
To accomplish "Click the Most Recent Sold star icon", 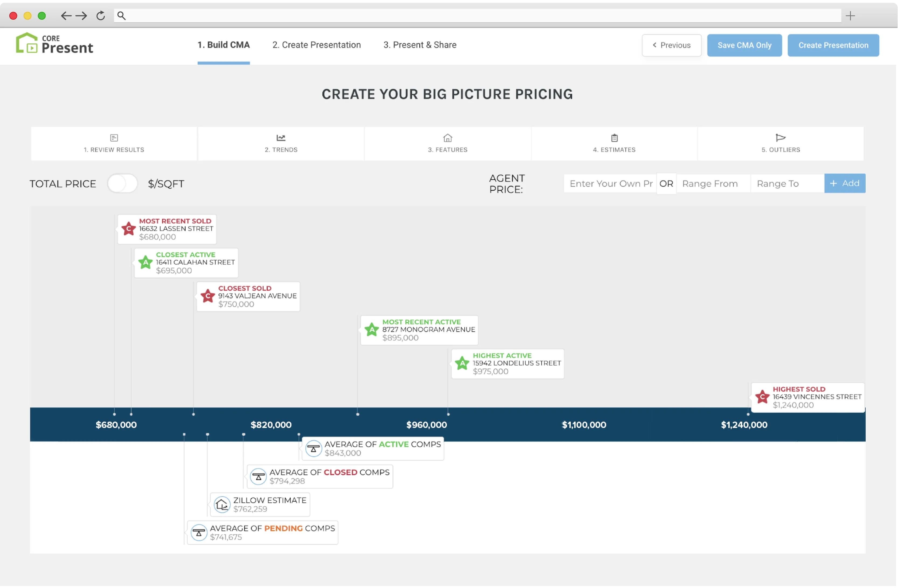I will [129, 229].
